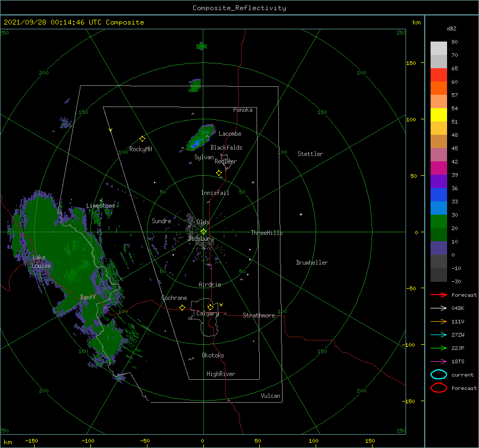Select the red forecast ellipse icon
This screenshot has height=448, width=479.
439,388
